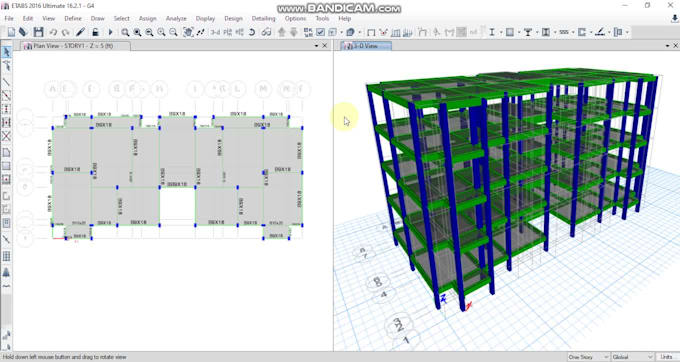Select the Draw Beam/Column line tool
Image resolution: width=680 pixels, height=362 pixels.
point(7,82)
